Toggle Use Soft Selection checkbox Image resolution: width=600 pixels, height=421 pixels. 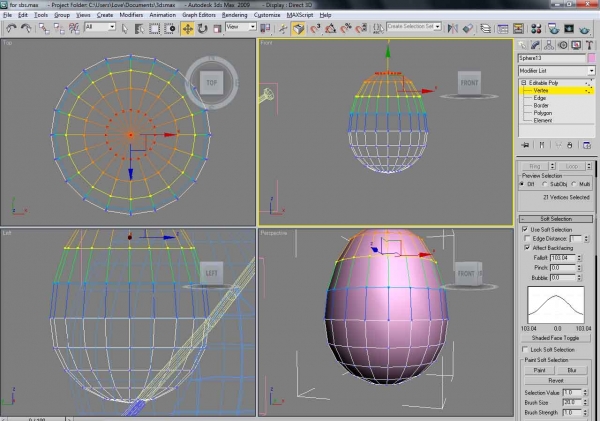(x=525, y=229)
